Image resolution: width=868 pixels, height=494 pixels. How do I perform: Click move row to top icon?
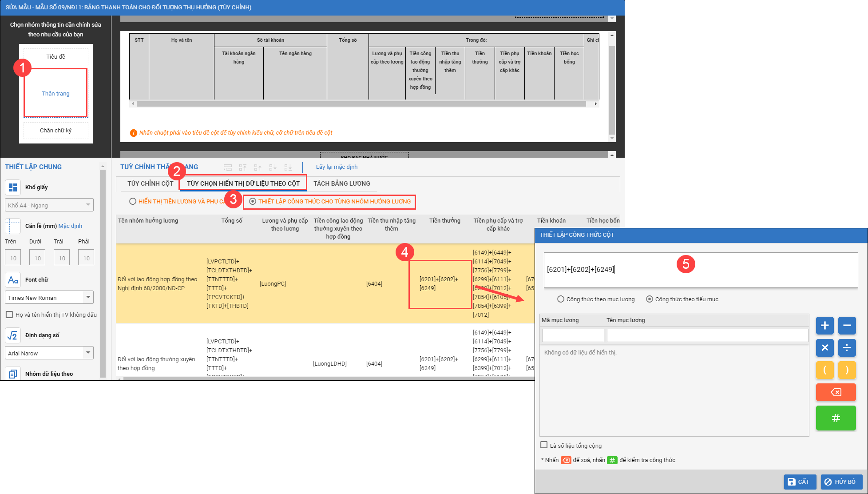(243, 167)
